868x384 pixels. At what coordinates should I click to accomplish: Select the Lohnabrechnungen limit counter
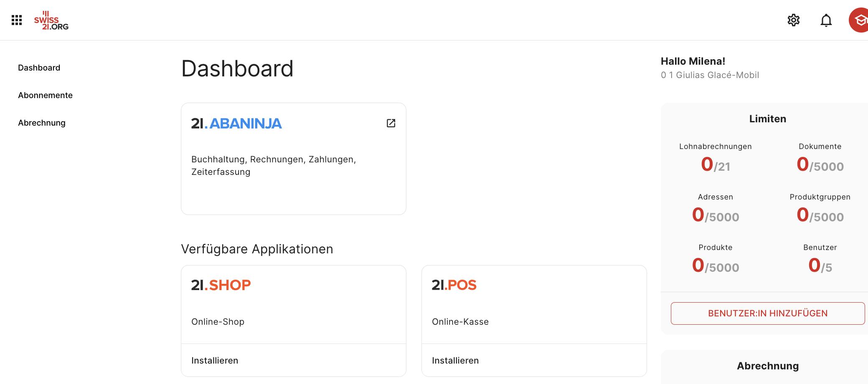coord(715,164)
